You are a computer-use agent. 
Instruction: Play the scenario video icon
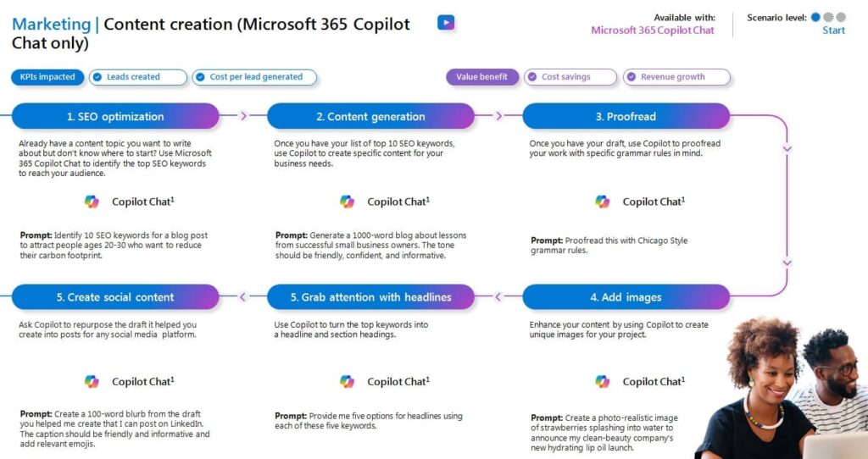click(x=446, y=23)
